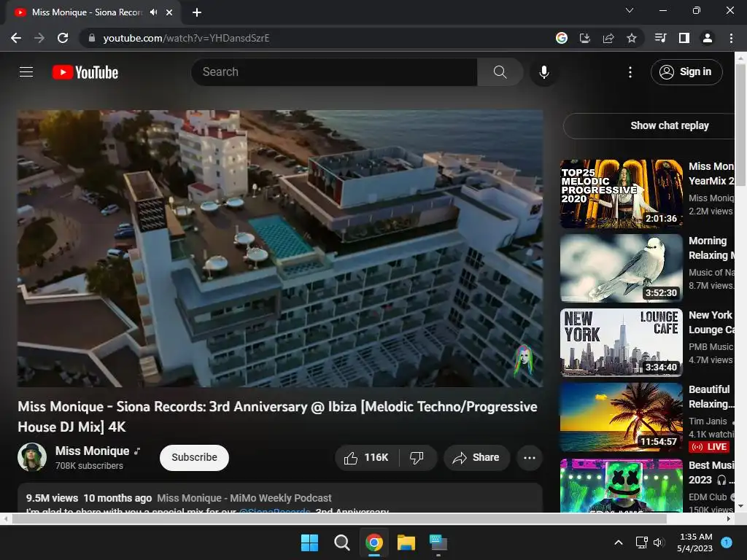Viewport: 747px width, 560px height.
Task: Open network display icon in tray
Action: point(642,542)
